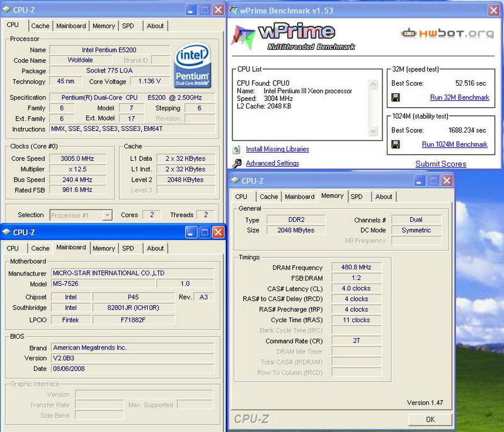Click the CAS# Latency value 4.0 clocks
This screenshot has height=432, width=504.
[356, 289]
